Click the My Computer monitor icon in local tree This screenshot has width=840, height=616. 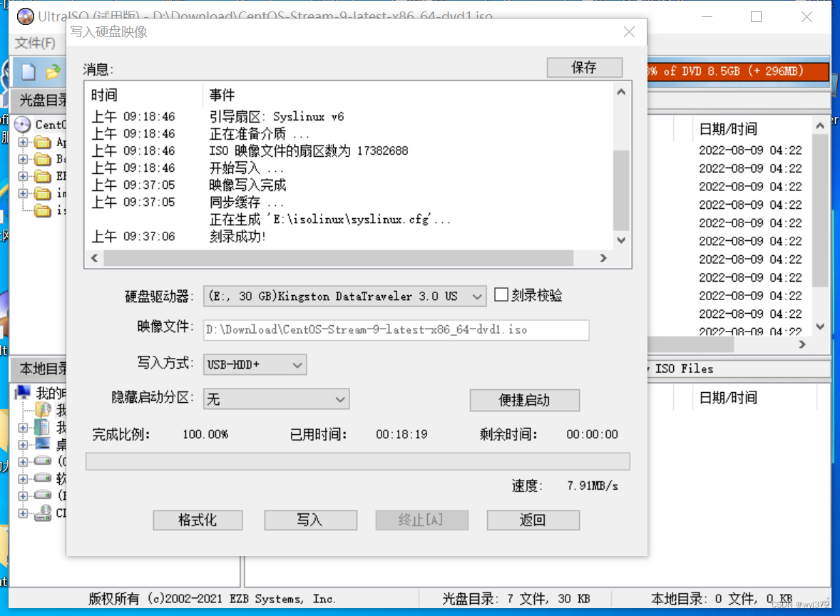tap(23, 393)
